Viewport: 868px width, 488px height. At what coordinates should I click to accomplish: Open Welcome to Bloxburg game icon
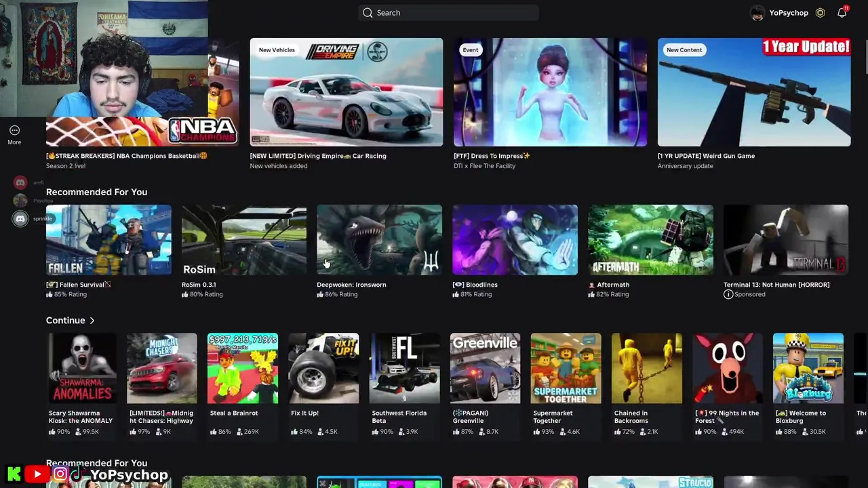pyautogui.click(x=808, y=368)
